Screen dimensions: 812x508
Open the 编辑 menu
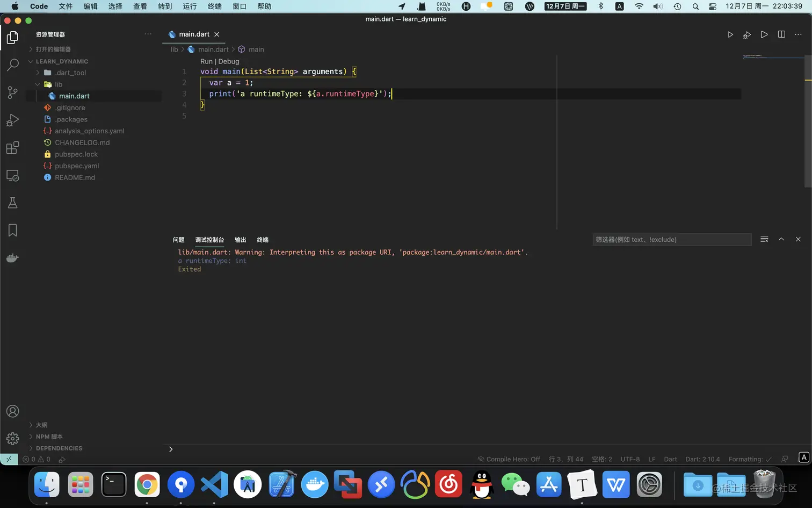91,6
